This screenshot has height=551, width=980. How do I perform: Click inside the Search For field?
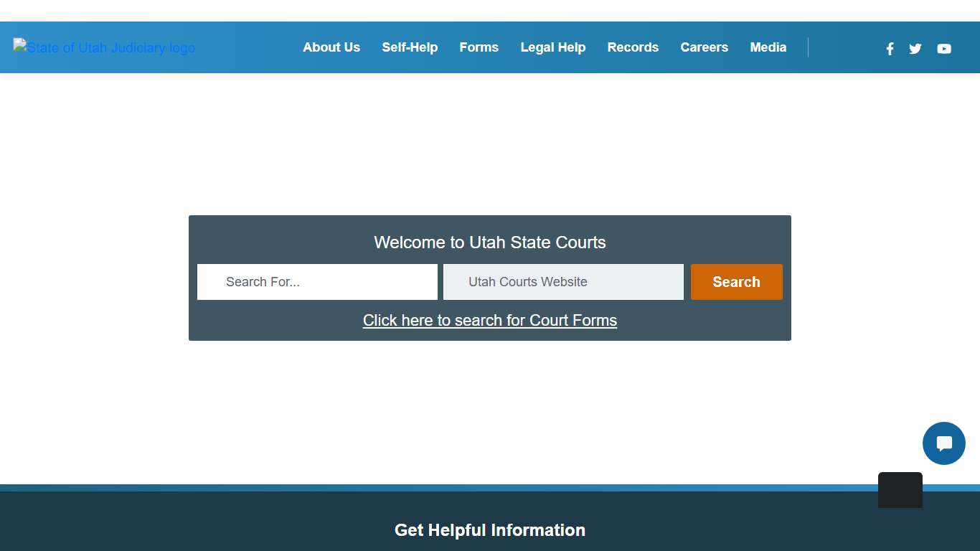coord(316,282)
